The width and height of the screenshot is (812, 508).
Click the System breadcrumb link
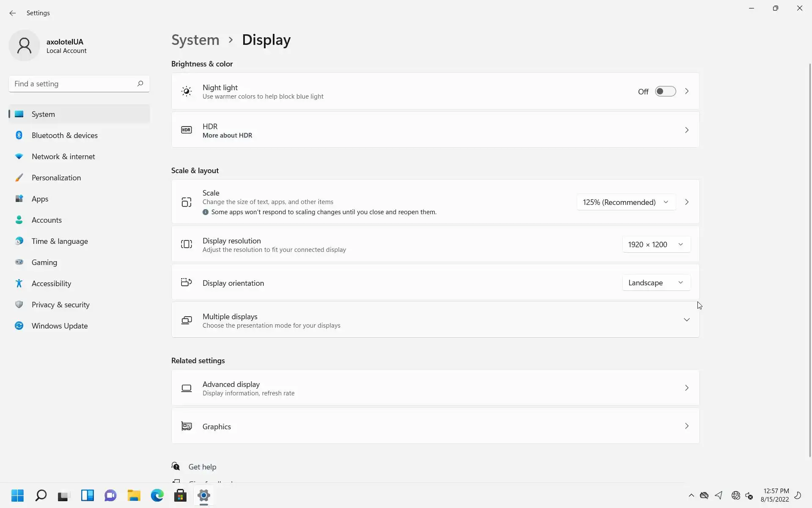(195, 40)
